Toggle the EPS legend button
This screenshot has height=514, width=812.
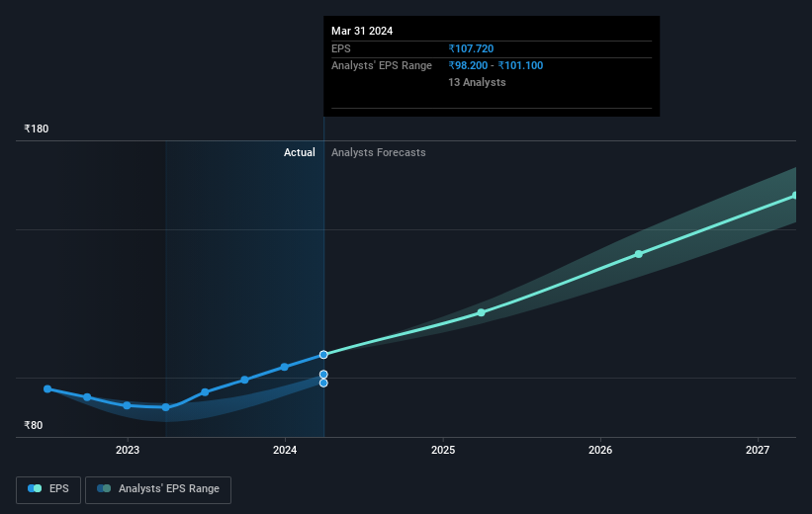[48, 489]
